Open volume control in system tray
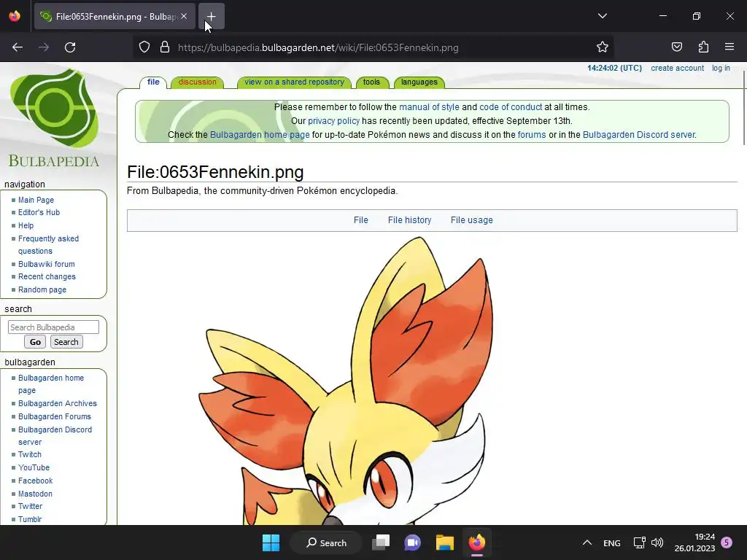The image size is (747, 560). 657,542
